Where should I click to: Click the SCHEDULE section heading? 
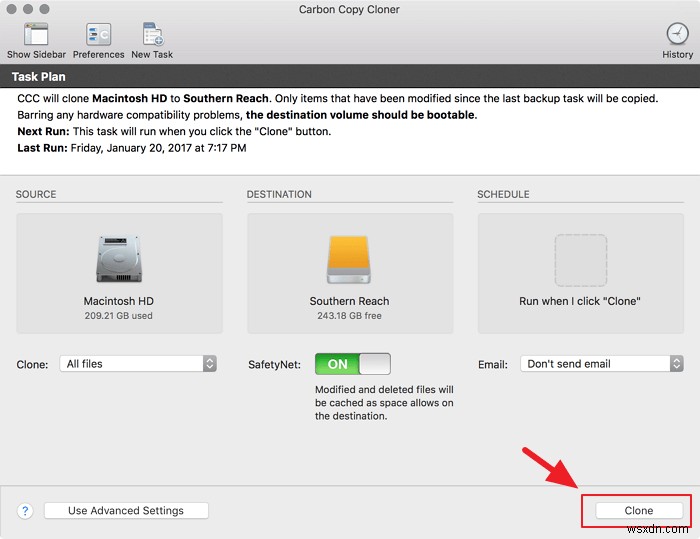pyautogui.click(x=503, y=194)
